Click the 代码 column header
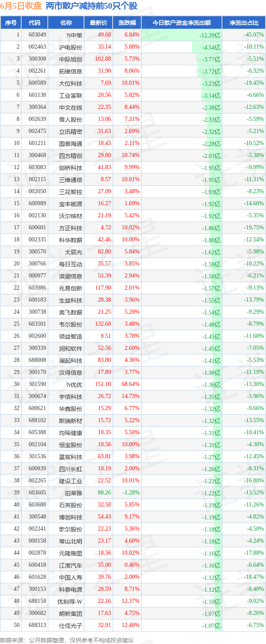266x644 pixels. pos(34,23)
